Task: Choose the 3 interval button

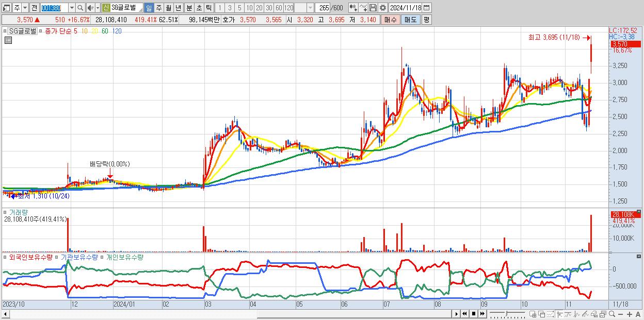Action: pyautogui.click(x=229, y=8)
